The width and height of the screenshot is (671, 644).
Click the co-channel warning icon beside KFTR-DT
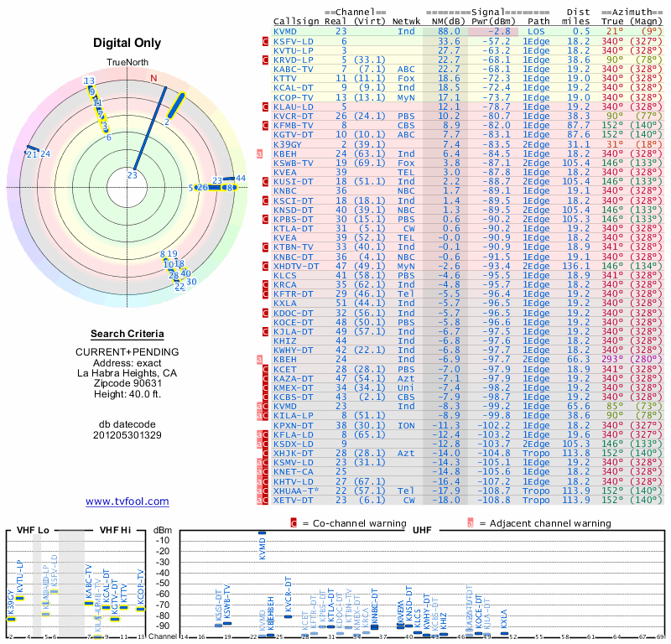[265, 294]
